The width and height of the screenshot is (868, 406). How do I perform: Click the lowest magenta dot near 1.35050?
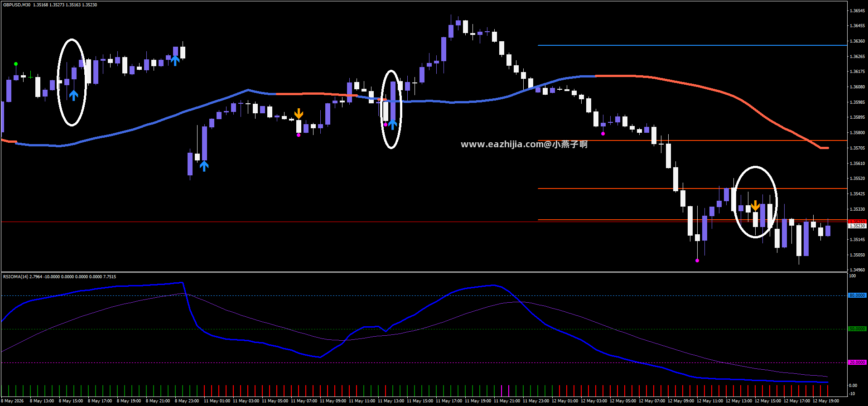697,261
